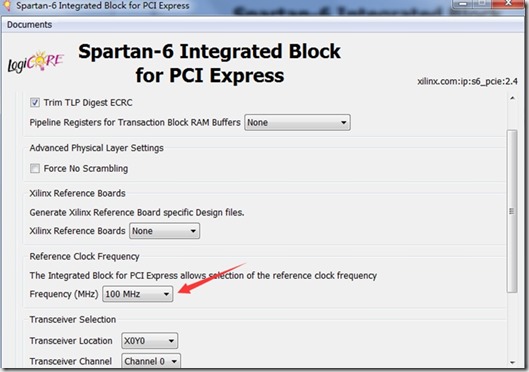Click the xilinx.com:ip:s6_pcie:2.4 version text

coord(467,81)
